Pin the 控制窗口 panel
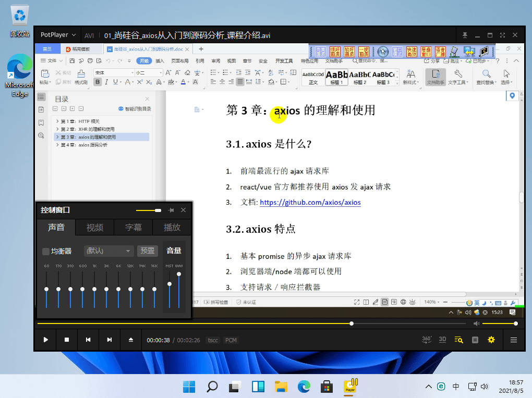The height and width of the screenshot is (398, 532). 171,210
